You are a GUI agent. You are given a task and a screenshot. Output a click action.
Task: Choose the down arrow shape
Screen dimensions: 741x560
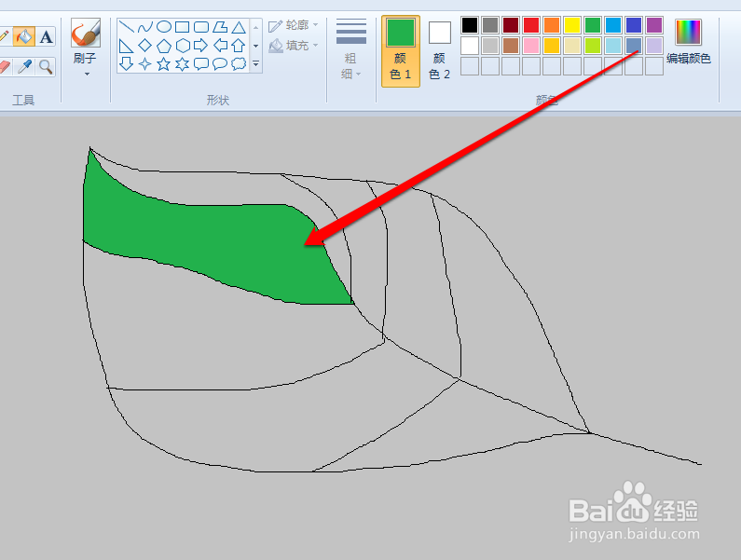tap(126, 63)
